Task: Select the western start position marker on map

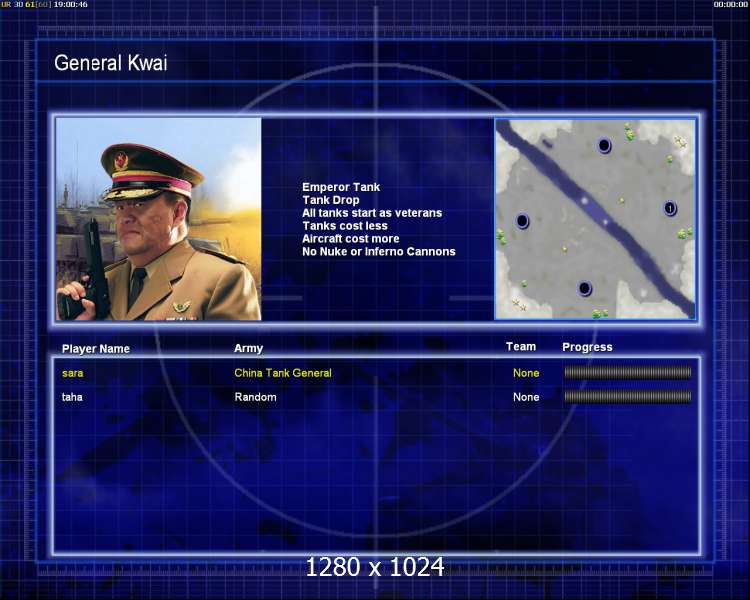Action: (522, 221)
